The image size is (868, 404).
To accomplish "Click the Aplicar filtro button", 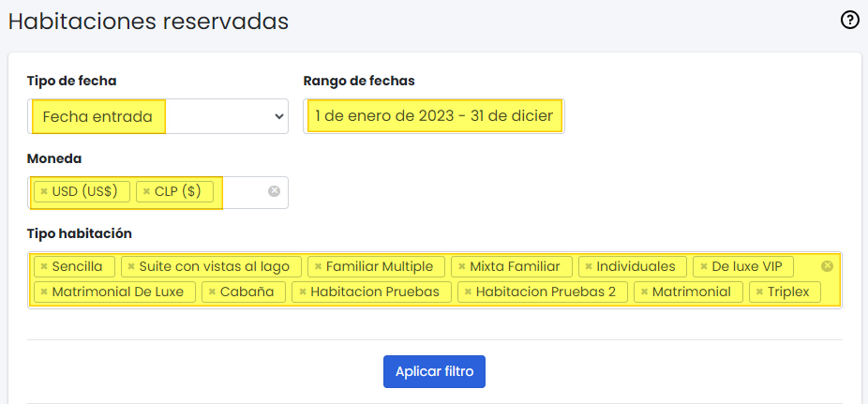I will coord(435,371).
